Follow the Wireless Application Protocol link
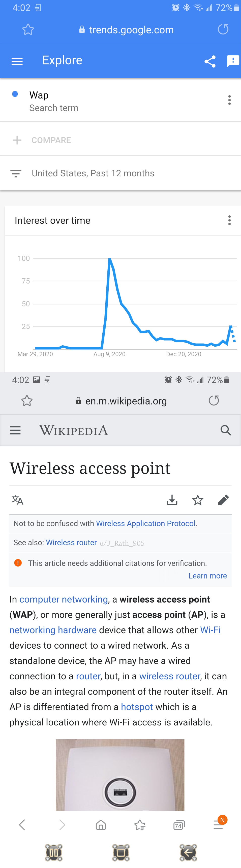Viewport: 241px width, 868px height. click(x=146, y=523)
